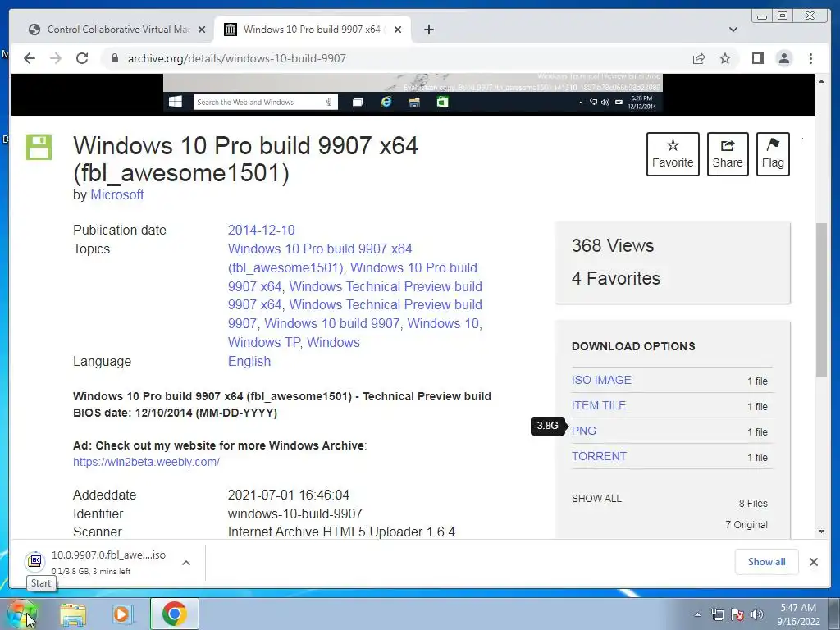
Task: Open Windows Explorer from the taskbar
Action: [x=73, y=614]
